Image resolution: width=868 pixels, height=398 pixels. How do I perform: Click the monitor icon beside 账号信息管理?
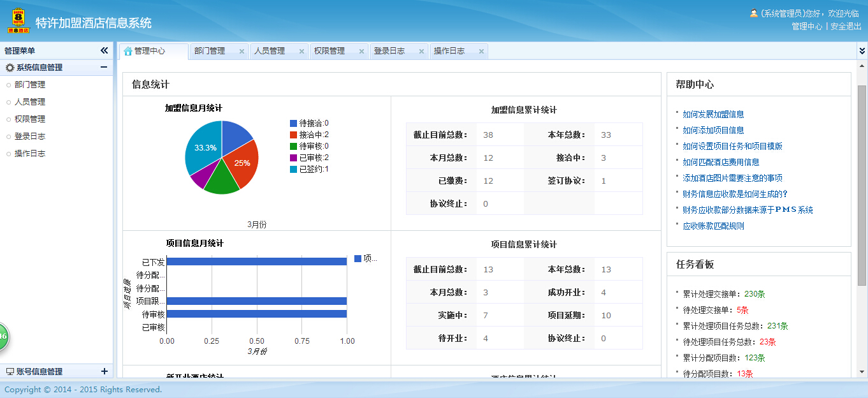click(x=10, y=371)
